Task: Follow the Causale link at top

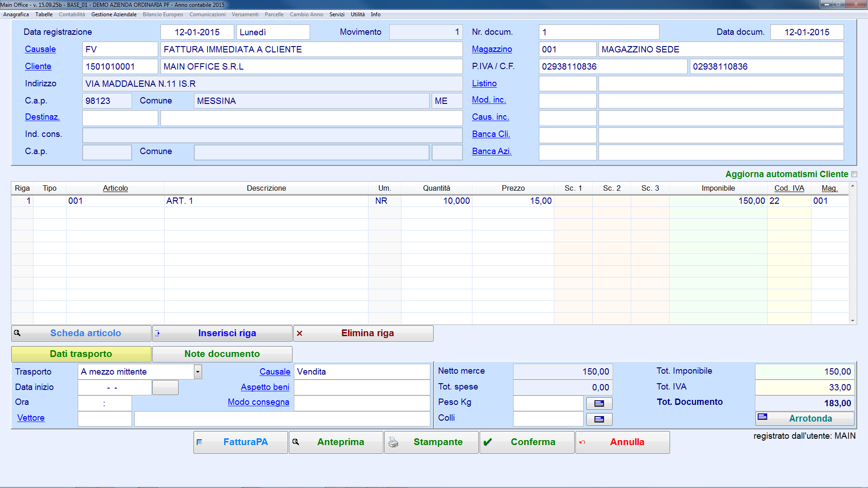Action: tap(40, 49)
